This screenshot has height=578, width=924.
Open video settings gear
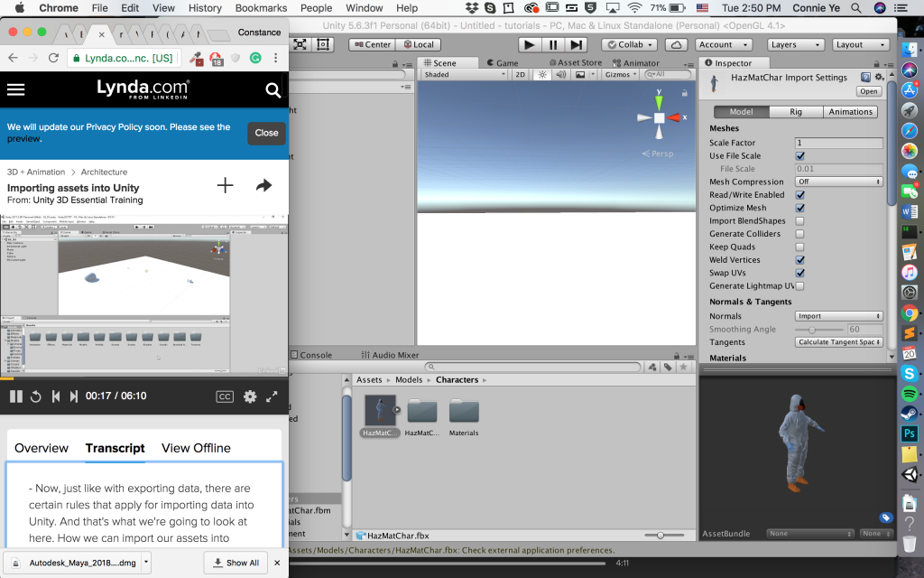250,396
